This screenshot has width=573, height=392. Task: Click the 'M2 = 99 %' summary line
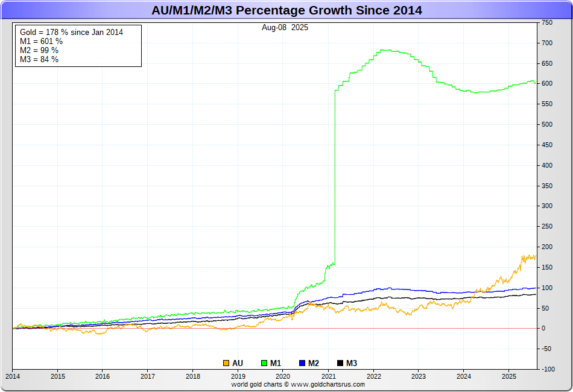39,51
